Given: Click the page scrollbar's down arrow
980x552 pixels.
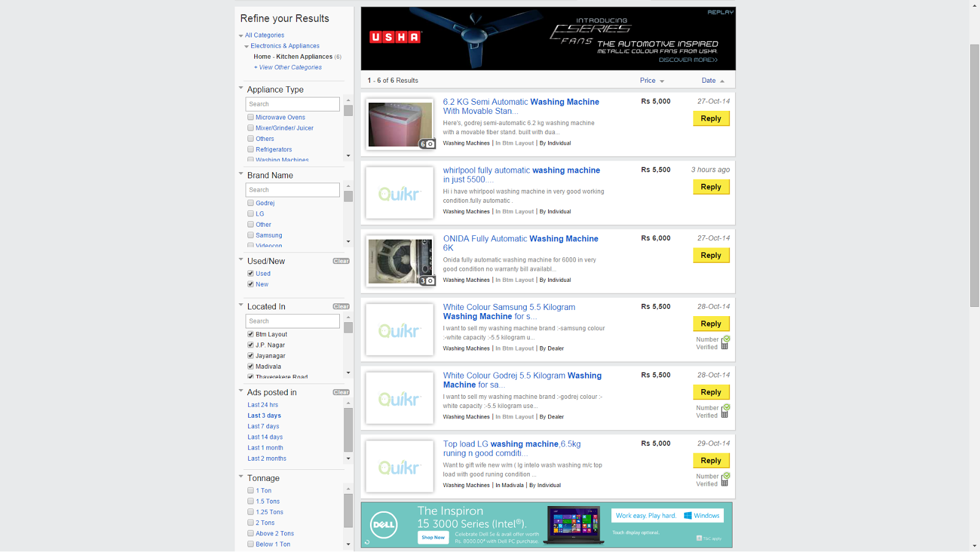Looking at the screenshot, I should coord(974,546).
